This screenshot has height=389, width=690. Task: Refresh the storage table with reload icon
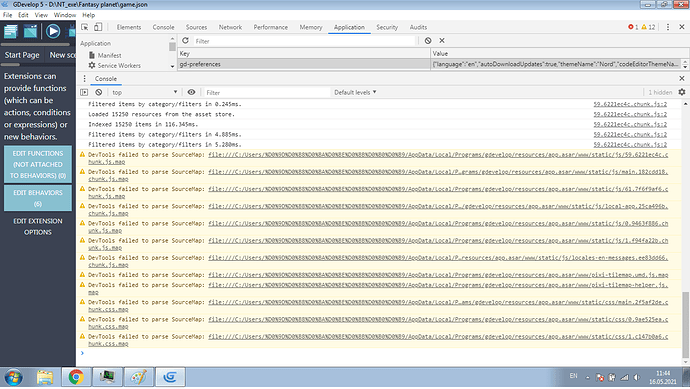185,40
